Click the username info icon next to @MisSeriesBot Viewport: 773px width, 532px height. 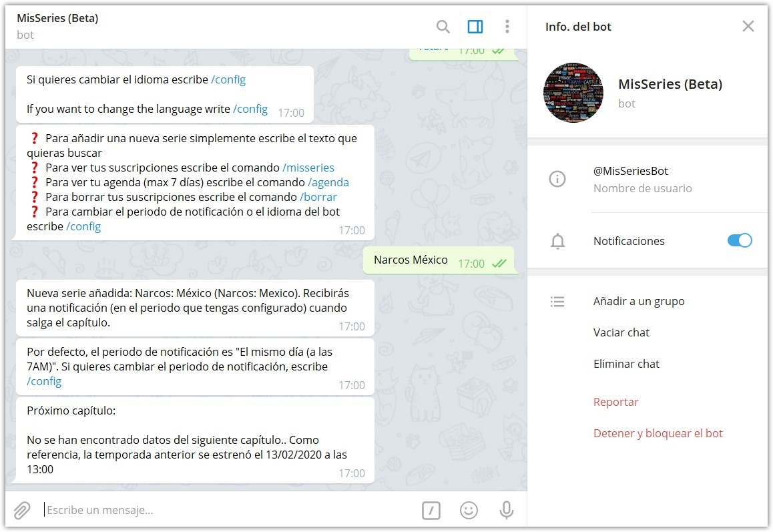[557, 179]
